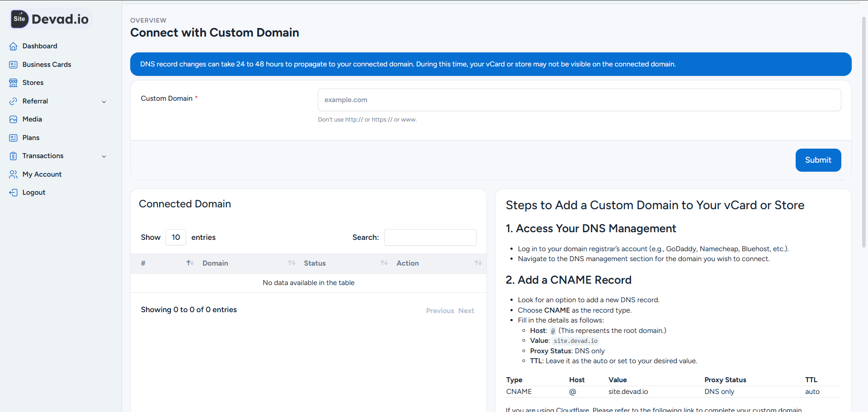Select the Plans icon in sidebar
This screenshot has height=412, width=868.
[x=14, y=137]
